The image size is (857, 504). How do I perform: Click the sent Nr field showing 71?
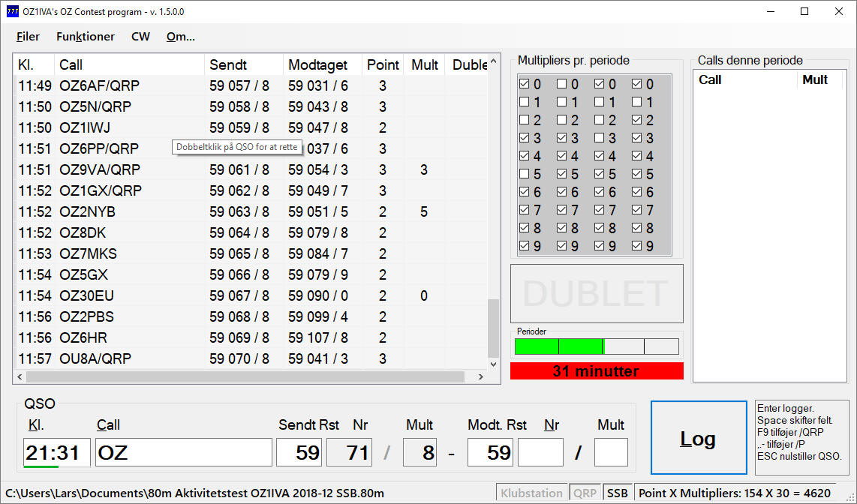pos(349,453)
